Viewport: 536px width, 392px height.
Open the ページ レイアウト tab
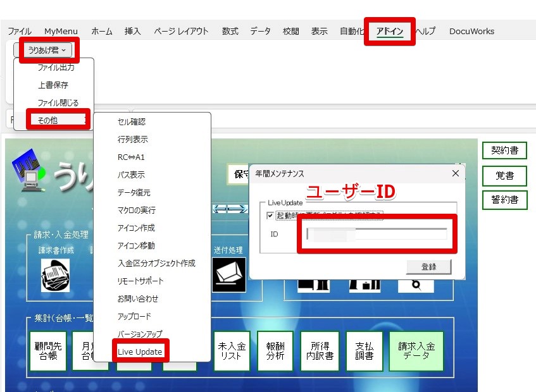point(181,31)
